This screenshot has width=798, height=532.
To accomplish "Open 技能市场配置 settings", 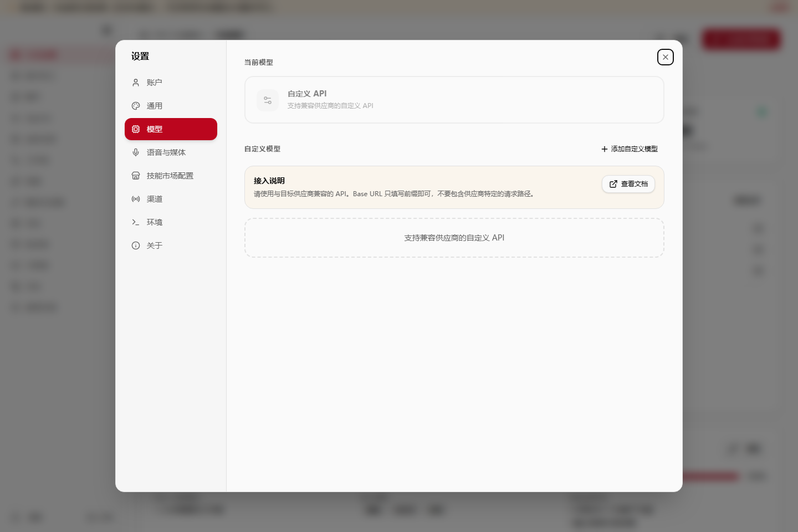I will coord(171,176).
